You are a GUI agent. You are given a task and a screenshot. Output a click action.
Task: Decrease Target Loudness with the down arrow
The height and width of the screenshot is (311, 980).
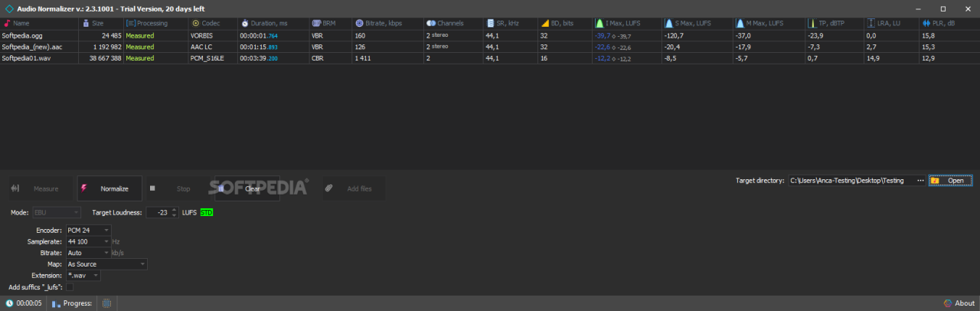tap(174, 215)
